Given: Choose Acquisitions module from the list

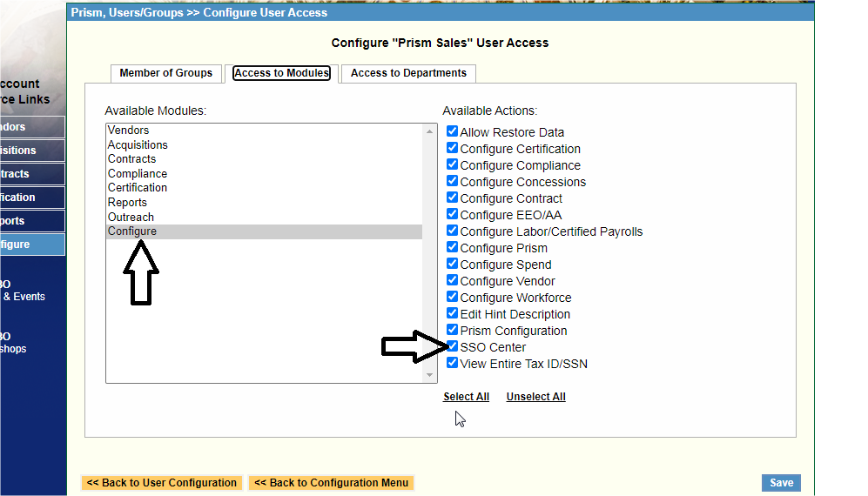Looking at the screenshot, I should click(x=138, y=145).
